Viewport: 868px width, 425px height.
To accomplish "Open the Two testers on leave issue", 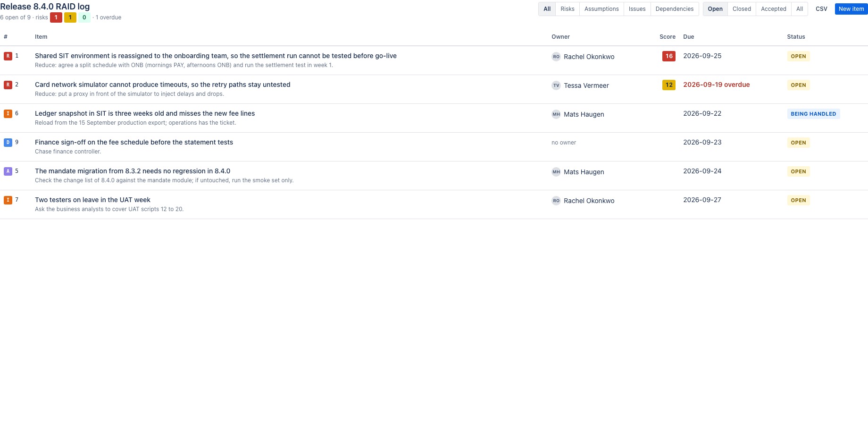I will point(92,200).
